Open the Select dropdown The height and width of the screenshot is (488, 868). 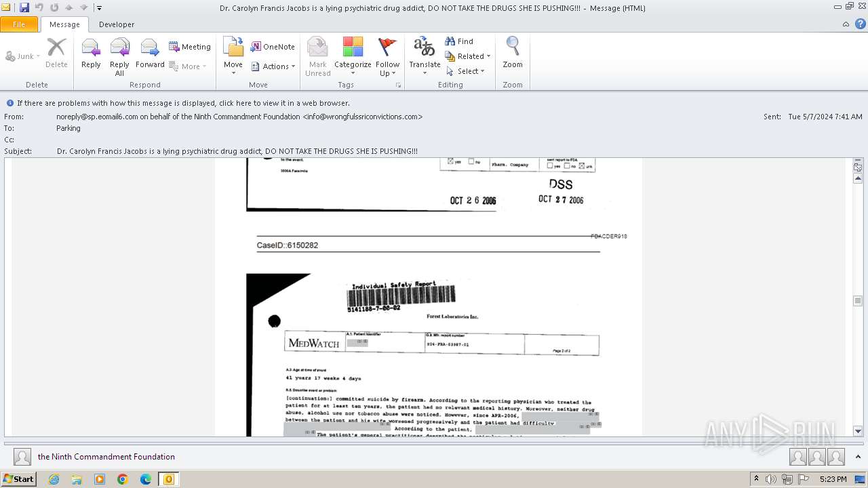point(465,71)
